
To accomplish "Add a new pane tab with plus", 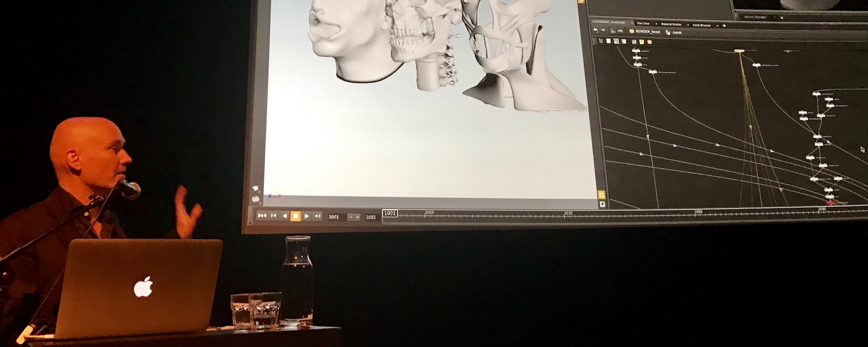I will 724,26.
